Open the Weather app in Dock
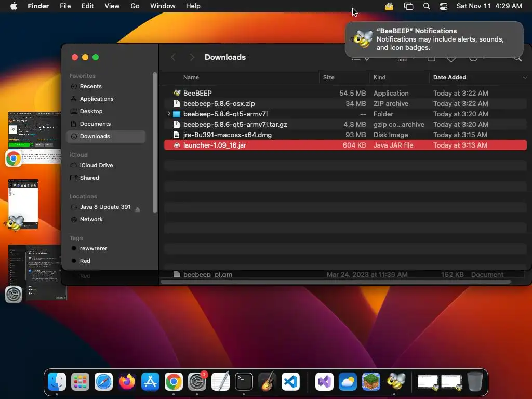The height and width of the screenshot is (399, 532). click(348, 382)
